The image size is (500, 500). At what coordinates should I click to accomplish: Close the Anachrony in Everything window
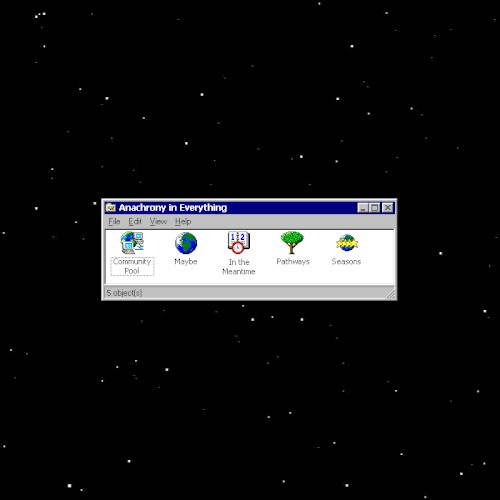pos(388,208)
